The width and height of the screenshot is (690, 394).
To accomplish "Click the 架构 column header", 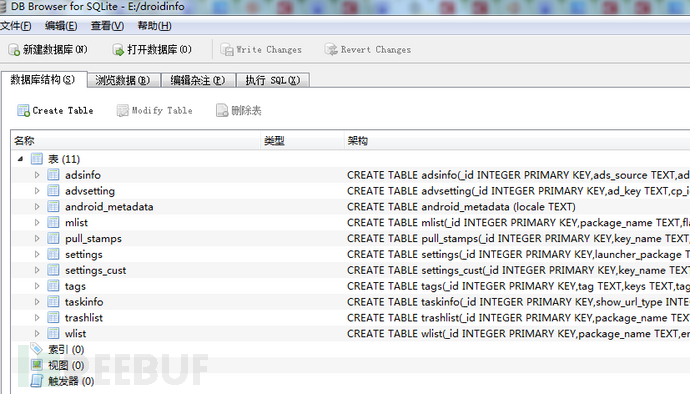I will [517, 141].
